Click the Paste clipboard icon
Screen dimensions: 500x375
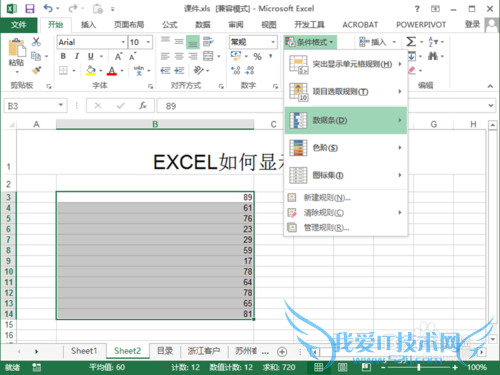point(16,48)
